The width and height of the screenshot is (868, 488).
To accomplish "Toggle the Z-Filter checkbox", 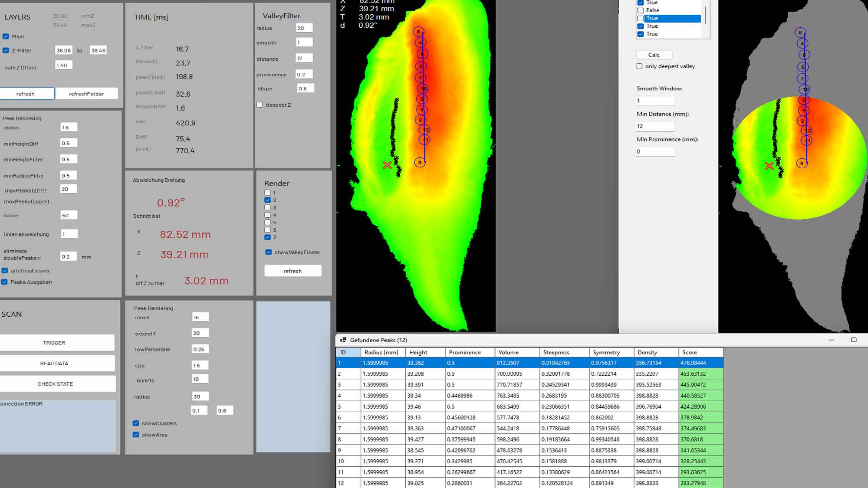I will (x=6, y=50).
